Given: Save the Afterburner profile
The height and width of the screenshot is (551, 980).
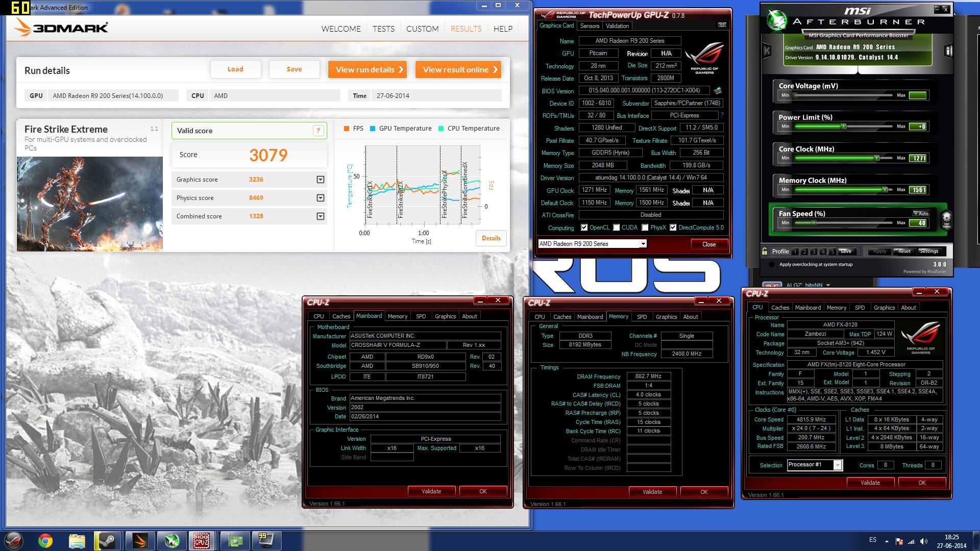Looking at the screenshot, I should point(846,251).
